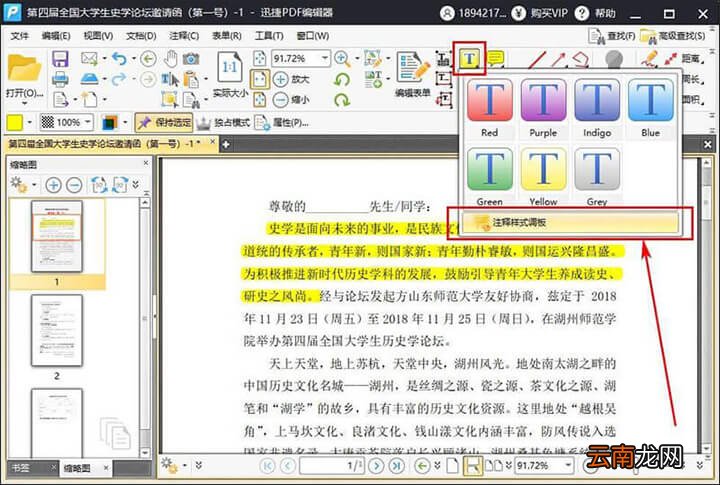
Task: Select the yellow highlight text tool
Action: (x=469, y=59)
